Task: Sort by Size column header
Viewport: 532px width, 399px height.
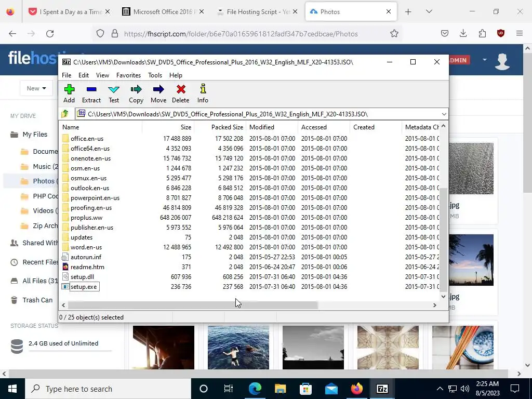Action: pyautogui.click(x=168, y=127)
